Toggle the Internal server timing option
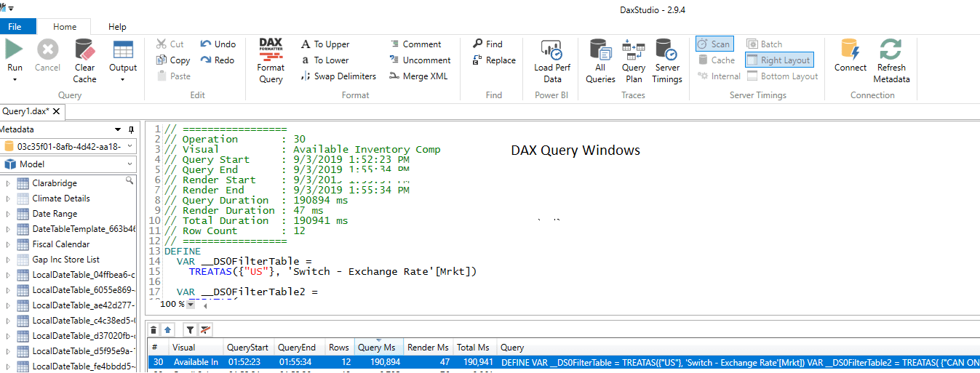Viewport: 980px width, 373px height. coord(719,76)
